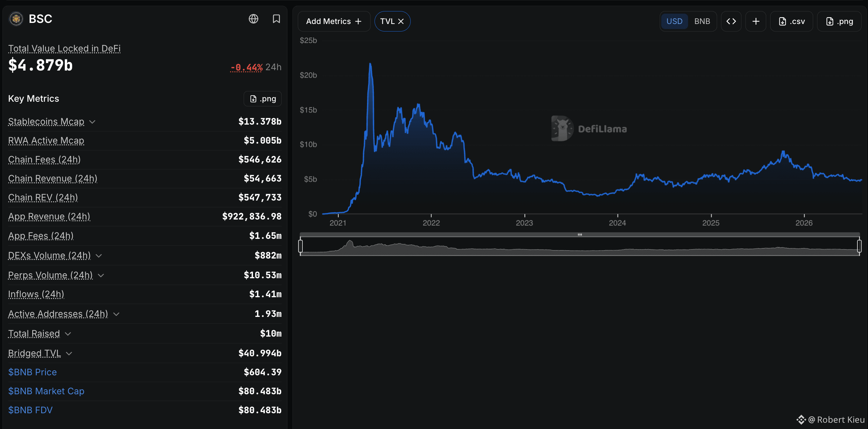868x429 pixels.
Task: Open the $BNB Market Cap link
Action: (46, 391)
